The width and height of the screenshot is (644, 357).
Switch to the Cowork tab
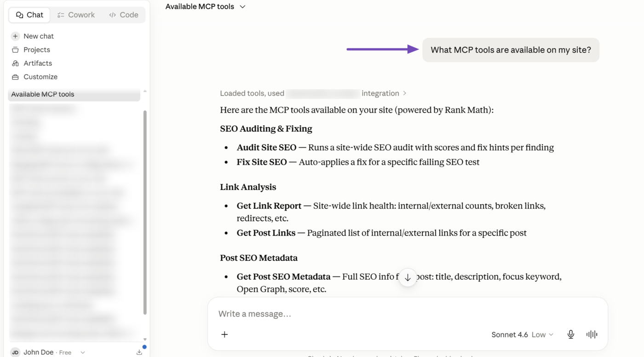[76, 15]
